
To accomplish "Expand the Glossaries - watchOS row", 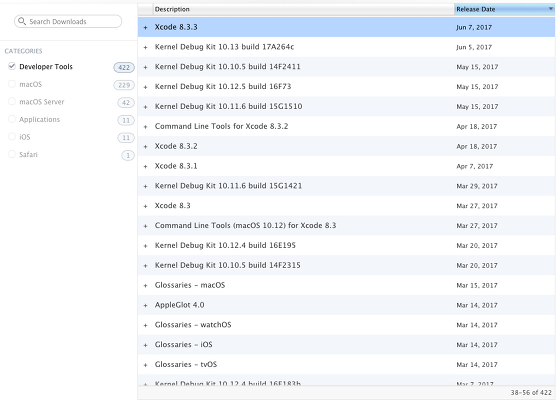I will (x=145, y=325).
